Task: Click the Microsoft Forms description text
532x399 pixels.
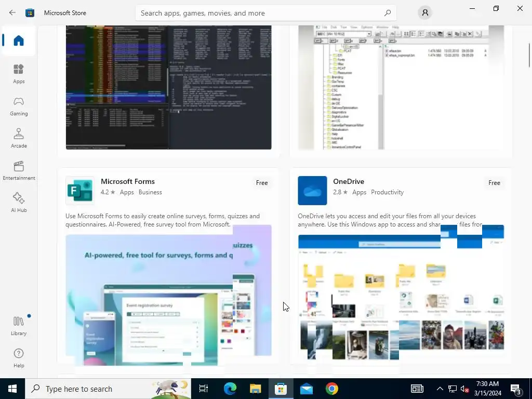Action: click(163, 220)
